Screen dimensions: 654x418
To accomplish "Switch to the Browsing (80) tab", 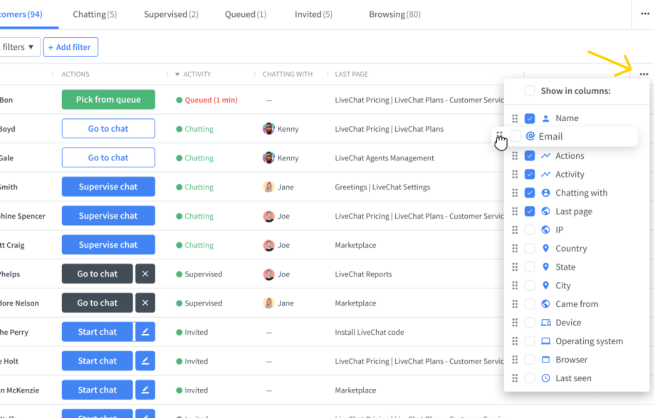I will [x=395, y=14].
